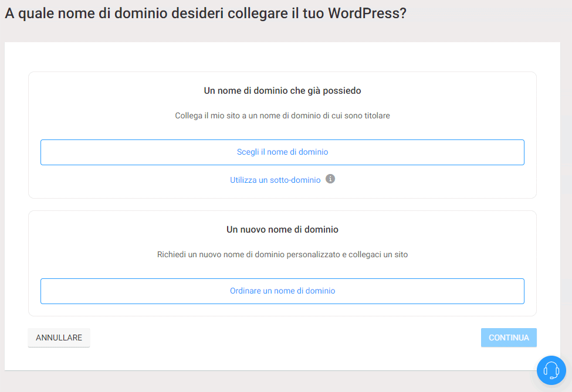
Task: Cancel with the ANNULLARE button
Action: (x=59, y=338)
